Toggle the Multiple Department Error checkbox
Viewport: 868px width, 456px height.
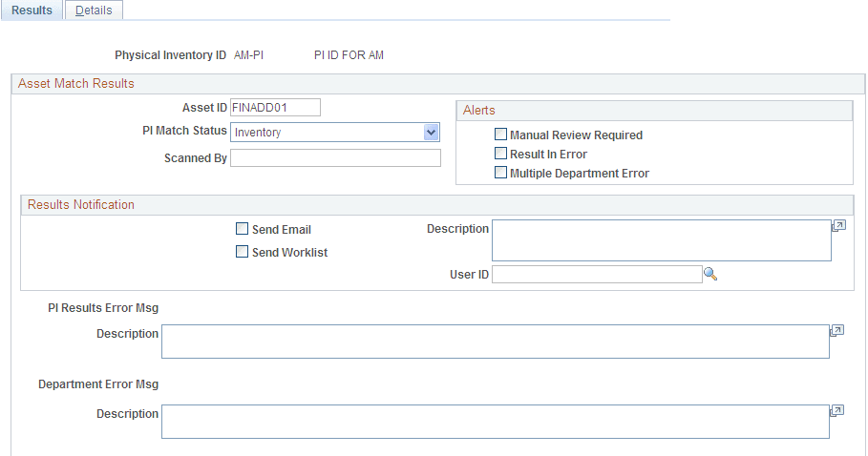pos(500,173)
